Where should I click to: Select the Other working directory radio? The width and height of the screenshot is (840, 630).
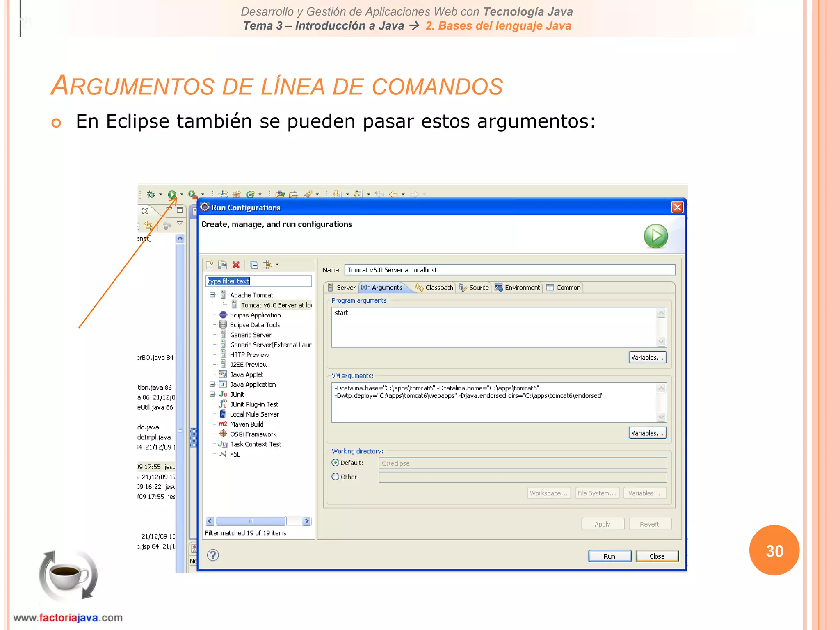[x=336, y=477]
